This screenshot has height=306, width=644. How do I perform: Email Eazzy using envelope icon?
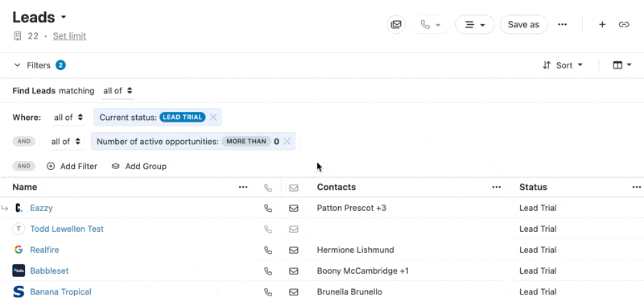(x=293, y=209)
